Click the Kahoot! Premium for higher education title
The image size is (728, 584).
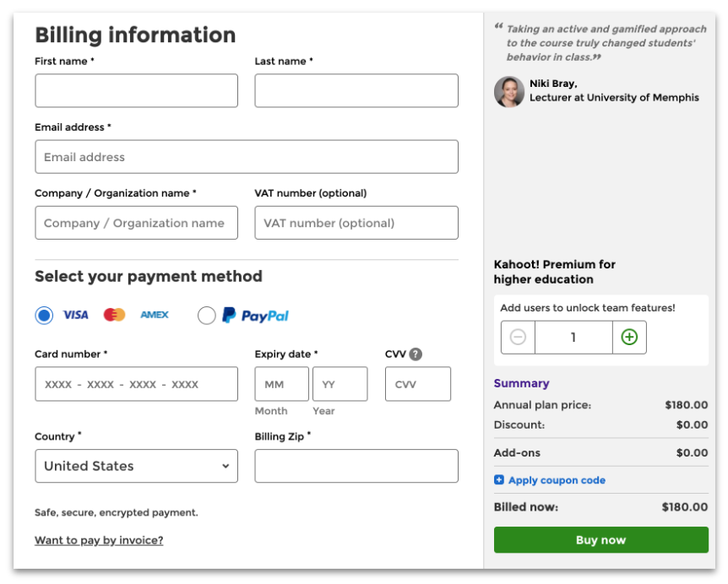click(x=554, y=272)
